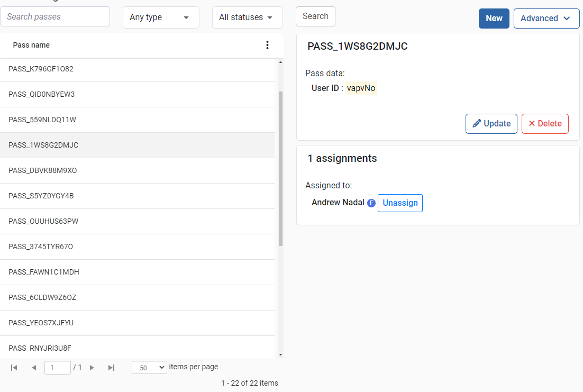Update pass PASS_1WS8G2DMJC
583x392 pixels.
491,124
